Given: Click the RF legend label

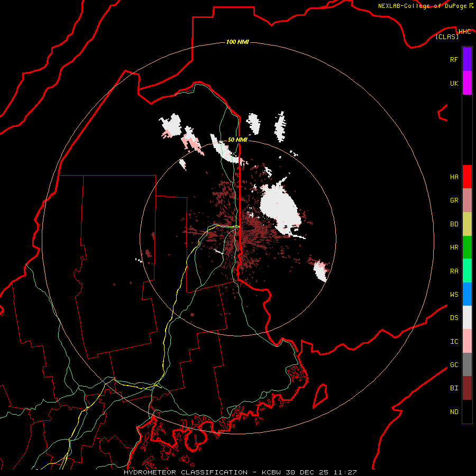Looking at the screenshot, I should (x=454, y=59).
